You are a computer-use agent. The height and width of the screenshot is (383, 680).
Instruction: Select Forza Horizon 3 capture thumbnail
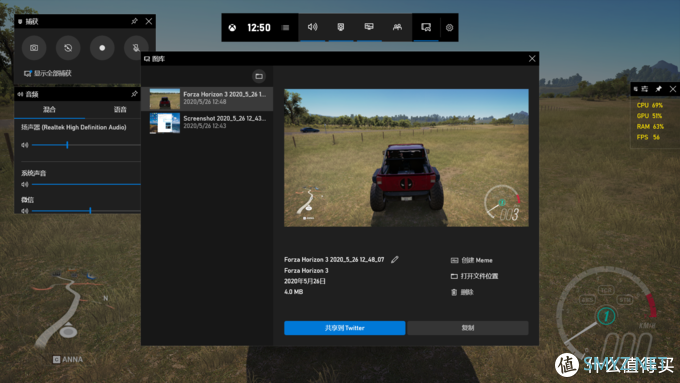[164, 98]
